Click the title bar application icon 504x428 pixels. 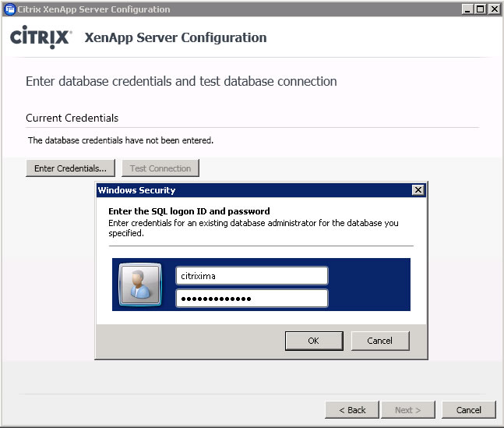click(x=10, y=9)
